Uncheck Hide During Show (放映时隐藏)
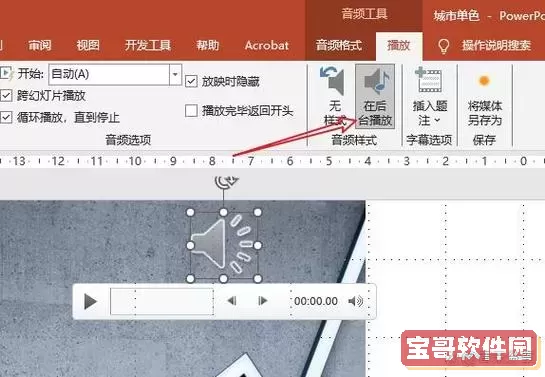 pyautogui.click(x=191, y=82)
